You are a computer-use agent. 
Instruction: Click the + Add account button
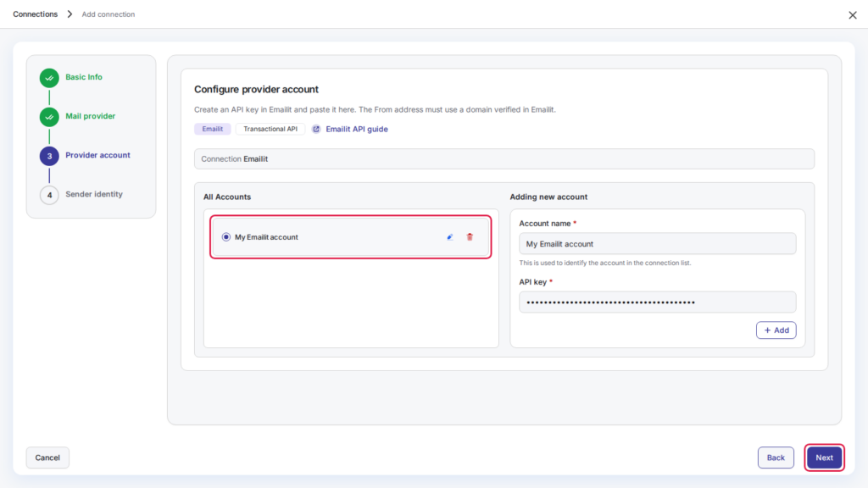776,330
